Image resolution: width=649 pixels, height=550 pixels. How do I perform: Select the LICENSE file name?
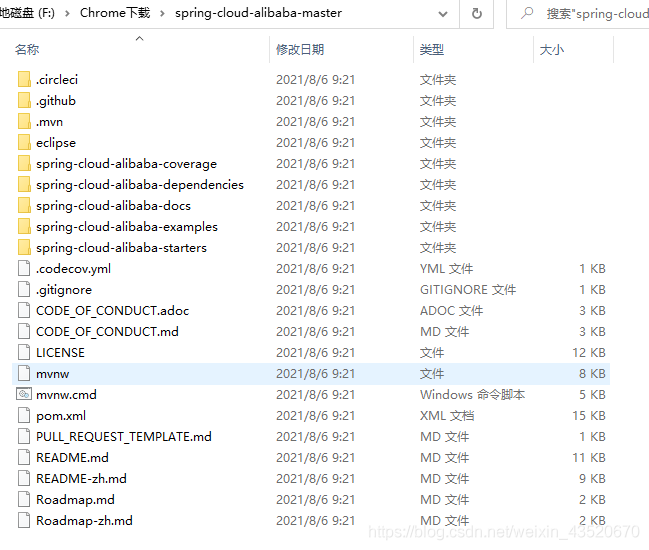click(x=60, y=353)
